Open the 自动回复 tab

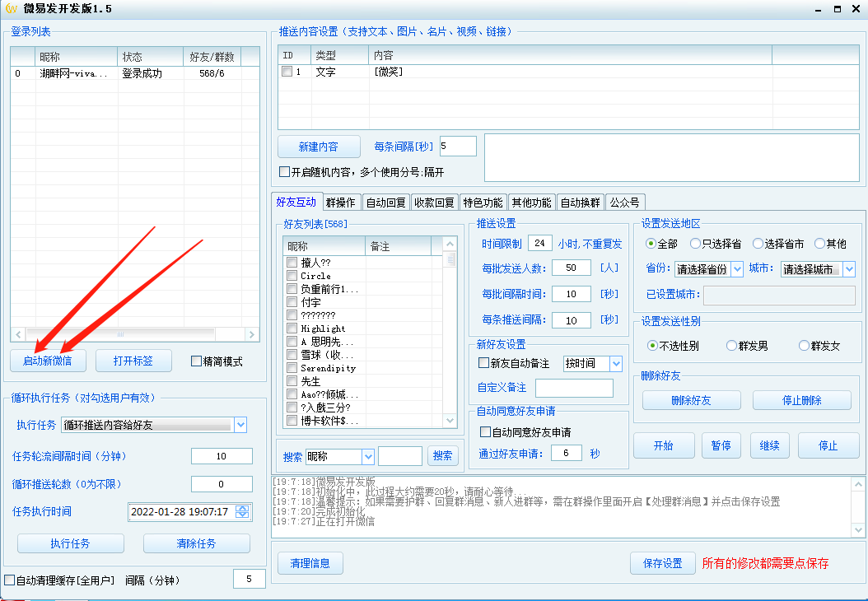pyautogui.click(x=386, y=203)
